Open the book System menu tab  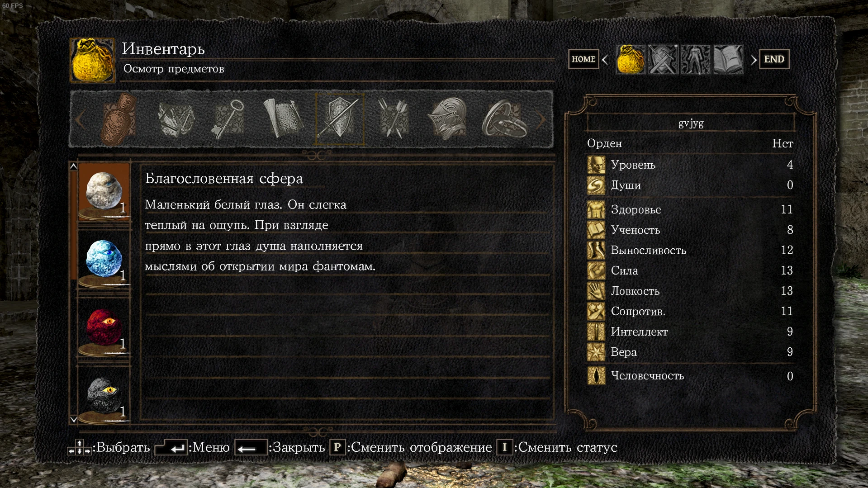728,59
